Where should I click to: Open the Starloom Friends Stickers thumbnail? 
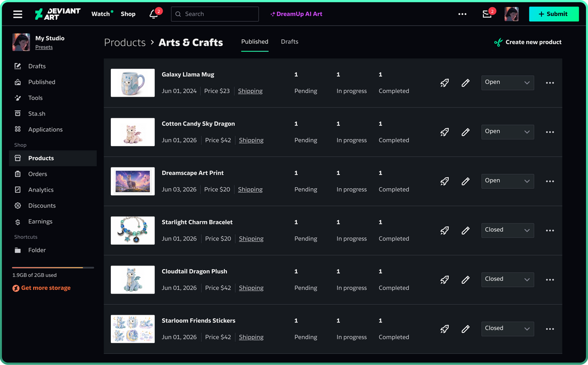pyautogui.click(x=133, y=329)
